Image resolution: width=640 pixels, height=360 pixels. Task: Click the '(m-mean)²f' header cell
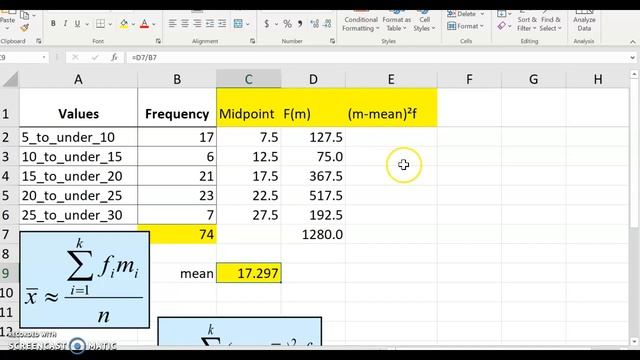391,108
